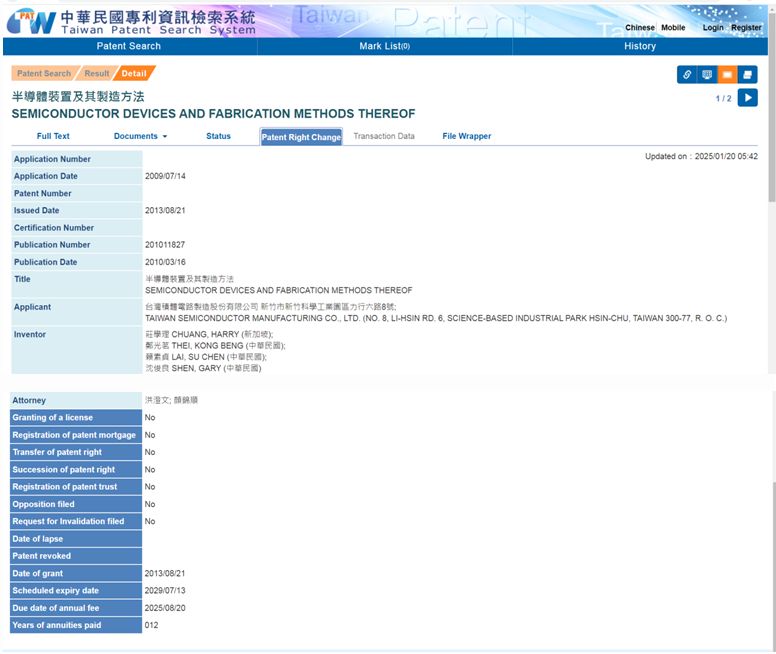
Task: Click the Application Number label
Action: tap(77, 159)
